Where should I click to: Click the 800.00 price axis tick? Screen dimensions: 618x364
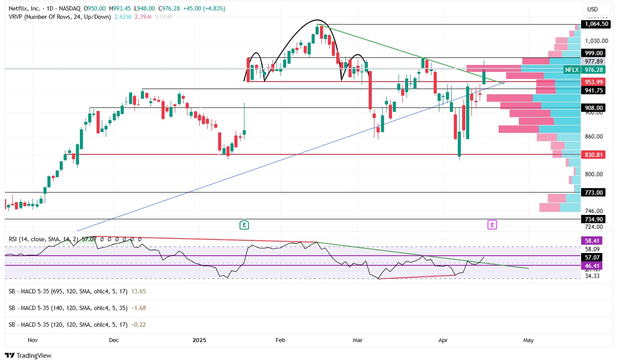pos(594,174)
